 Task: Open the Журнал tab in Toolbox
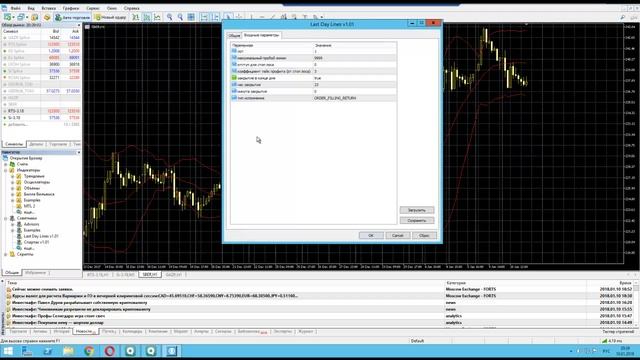coord(306,331)
